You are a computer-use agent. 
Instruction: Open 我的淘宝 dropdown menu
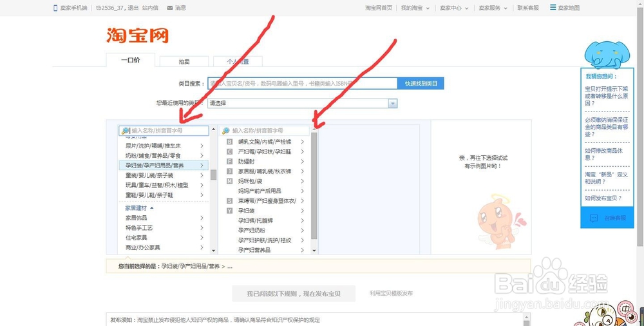[415, 8]
